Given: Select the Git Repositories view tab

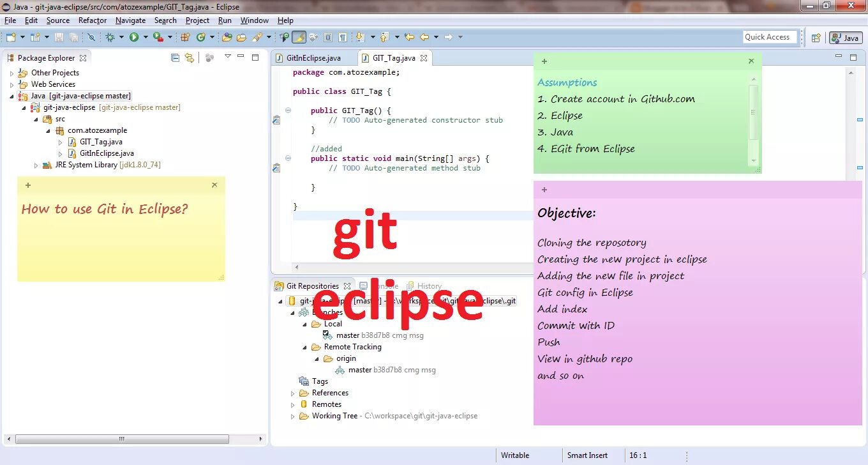Looking at the screenshot, I should tap(312, 286).
